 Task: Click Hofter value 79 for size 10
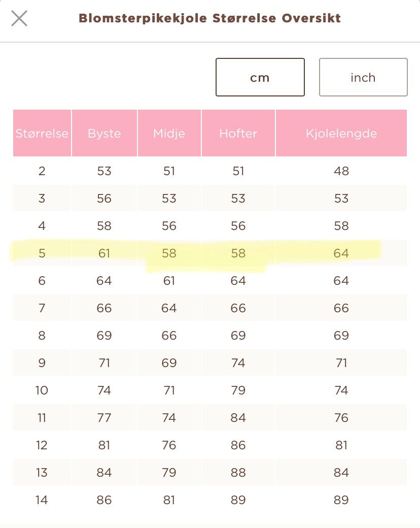pyautogui.click(x=238, y=390)
